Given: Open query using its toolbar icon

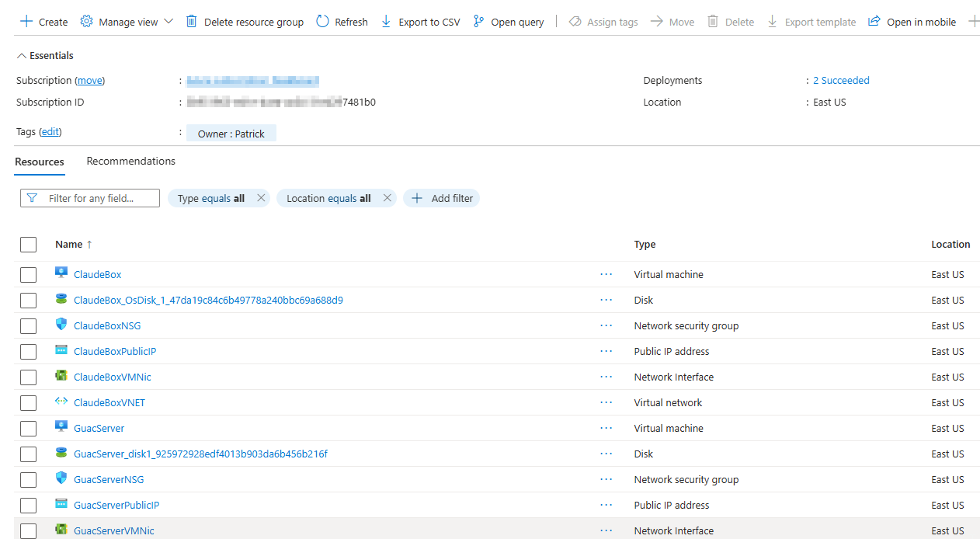Looking at the screenshot, I should coord(480,21).
